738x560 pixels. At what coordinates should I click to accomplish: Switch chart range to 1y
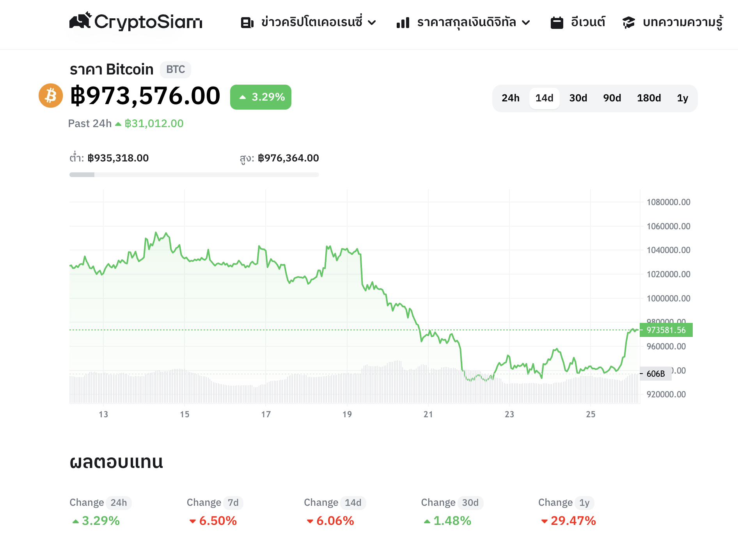click(682, 98)
